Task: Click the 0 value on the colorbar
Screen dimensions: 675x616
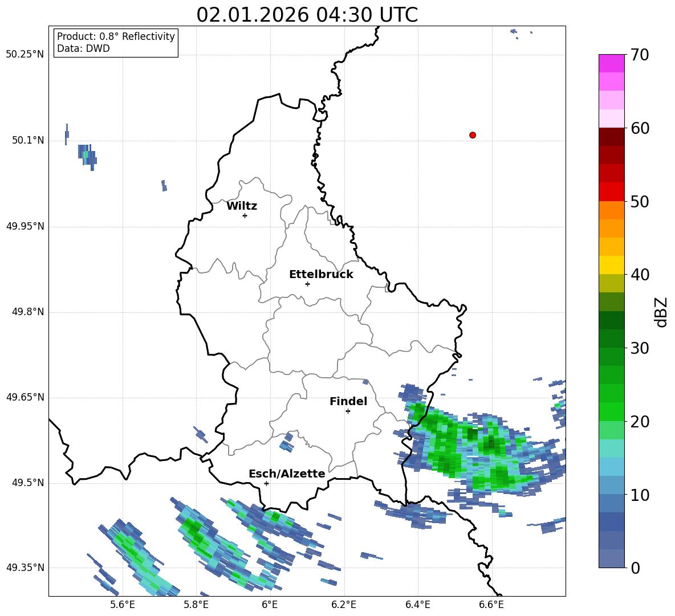Action: [x=635, y=568]
